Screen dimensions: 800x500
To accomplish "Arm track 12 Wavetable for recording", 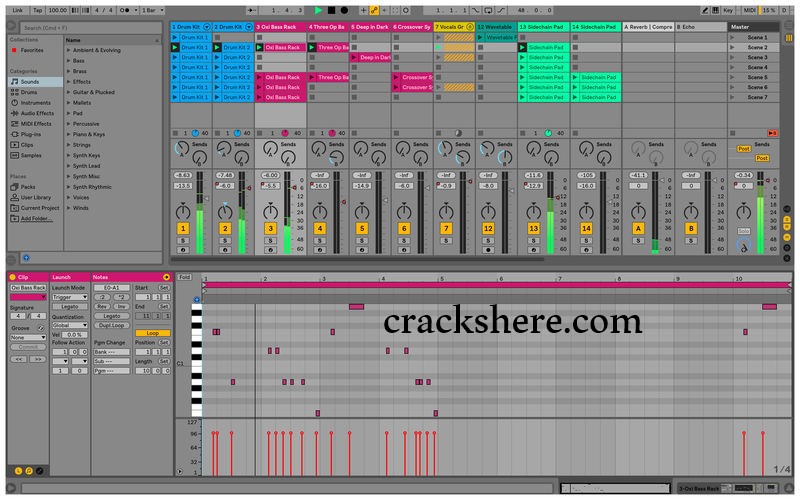I will (488, 250).
